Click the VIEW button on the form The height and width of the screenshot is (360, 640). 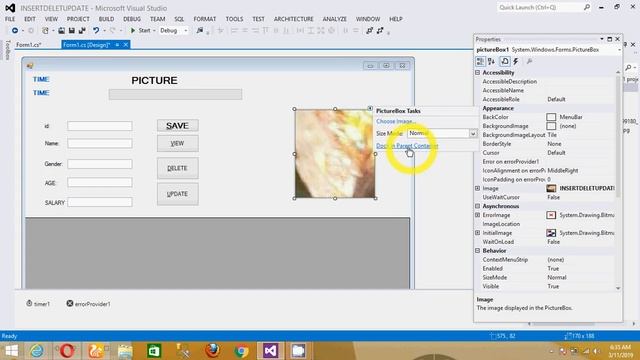pyautogui.click(x=178, y=143)
